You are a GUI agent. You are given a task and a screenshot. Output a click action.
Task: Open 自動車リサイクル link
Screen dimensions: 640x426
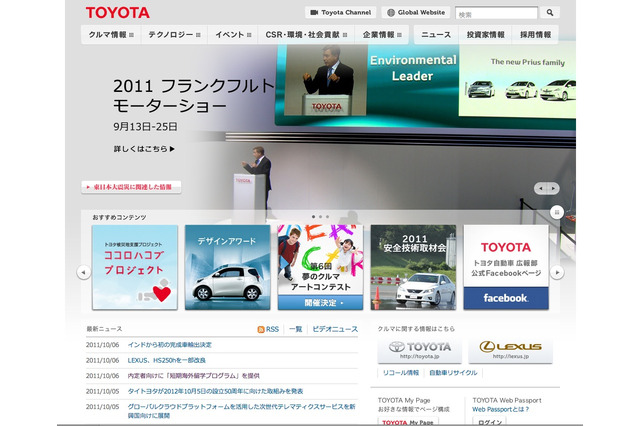point(453,373)
